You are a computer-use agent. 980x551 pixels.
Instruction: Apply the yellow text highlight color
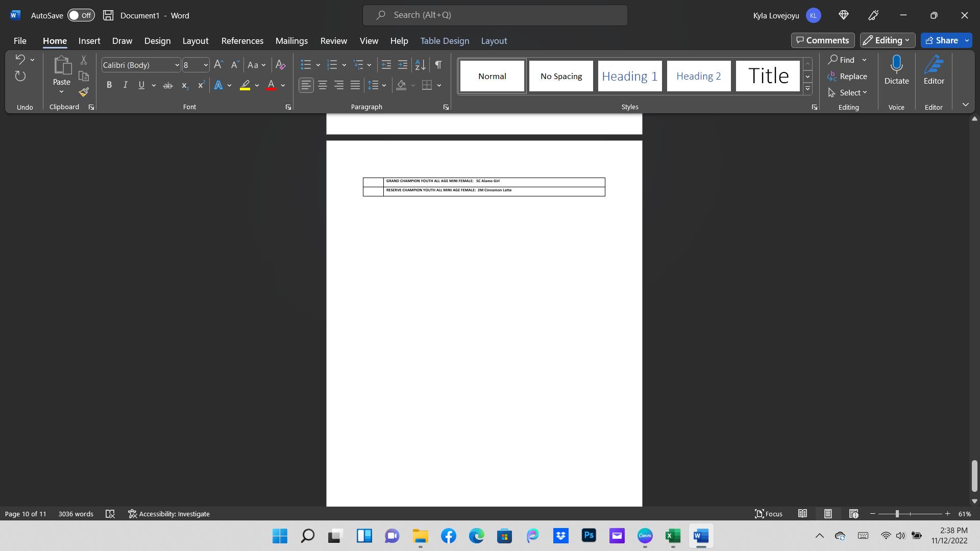(x=245, y=85)
